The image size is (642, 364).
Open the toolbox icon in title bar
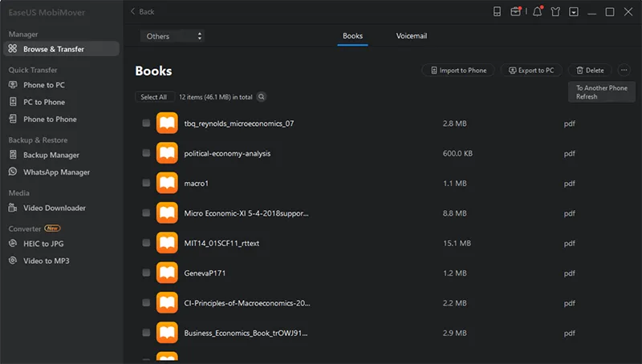(515, 11)
